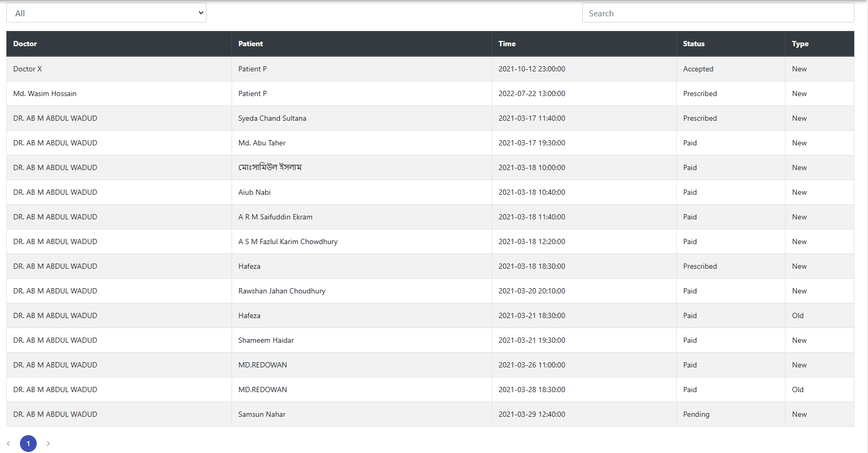868x453 pixels.
Task: Click New type in Samsun Nahar row
Action: coord(799,414)
